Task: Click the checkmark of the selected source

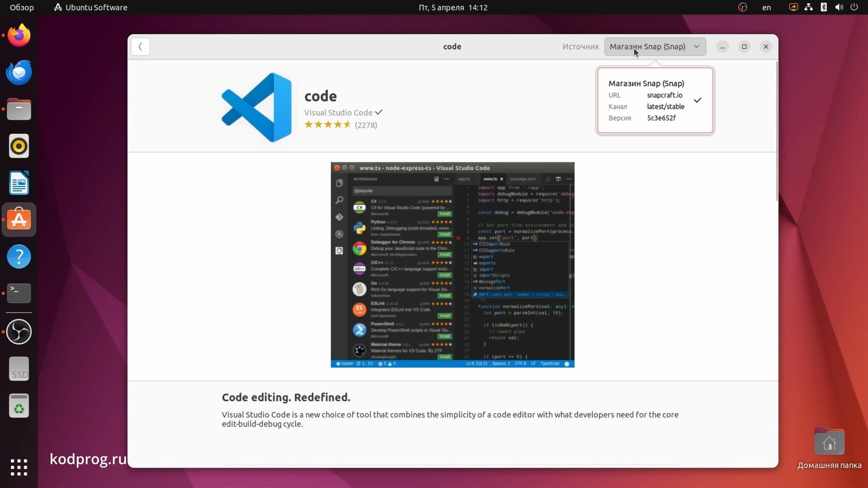Action: click(x=698, y=100)
